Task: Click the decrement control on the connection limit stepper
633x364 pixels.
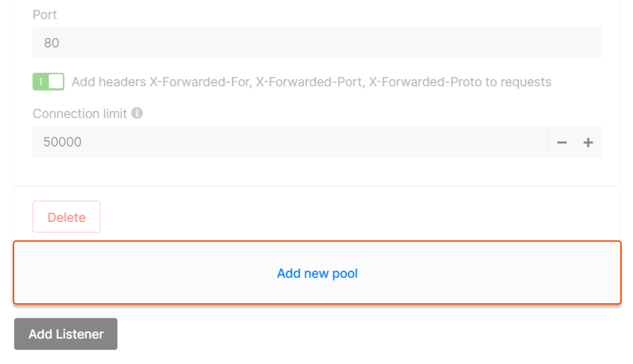Action: (562, 142)
